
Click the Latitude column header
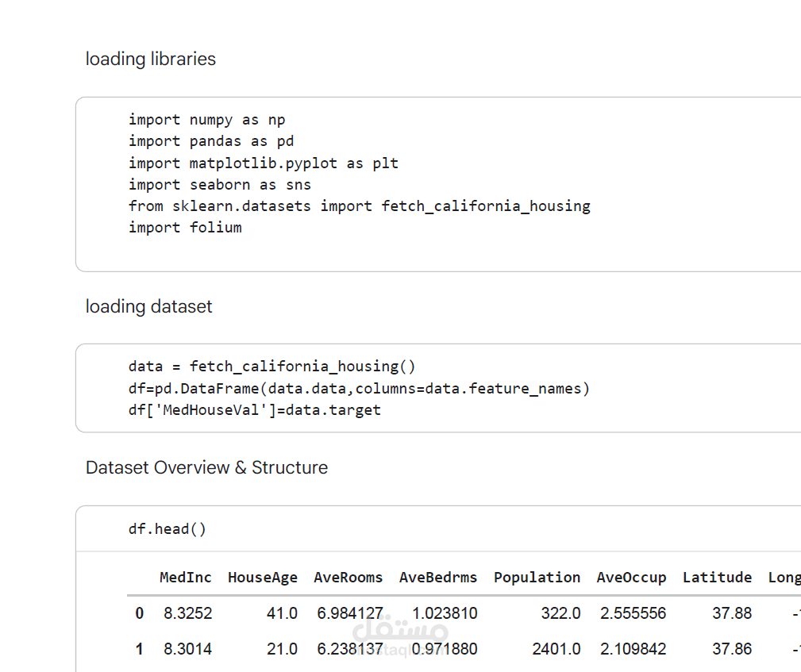(x=717, y=577)
